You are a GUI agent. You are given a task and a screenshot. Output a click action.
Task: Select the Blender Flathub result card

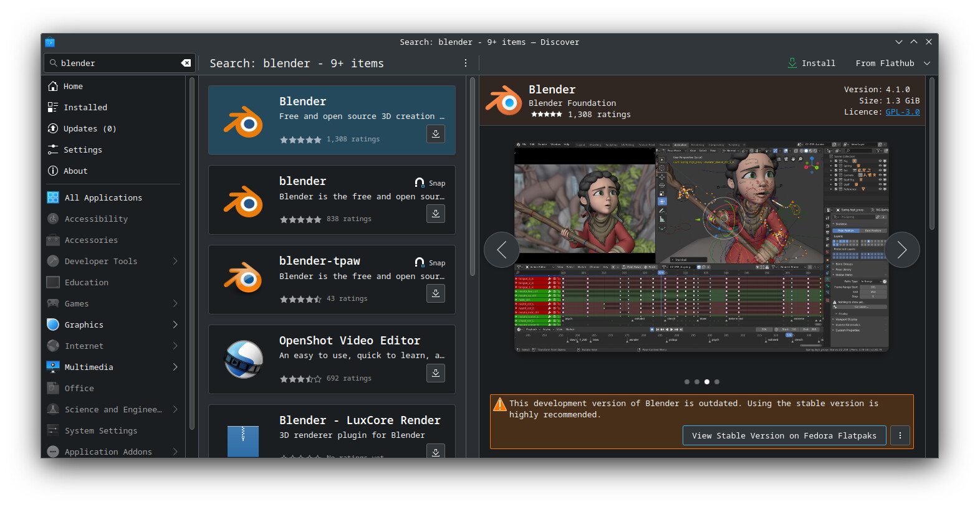coord(332,120)
